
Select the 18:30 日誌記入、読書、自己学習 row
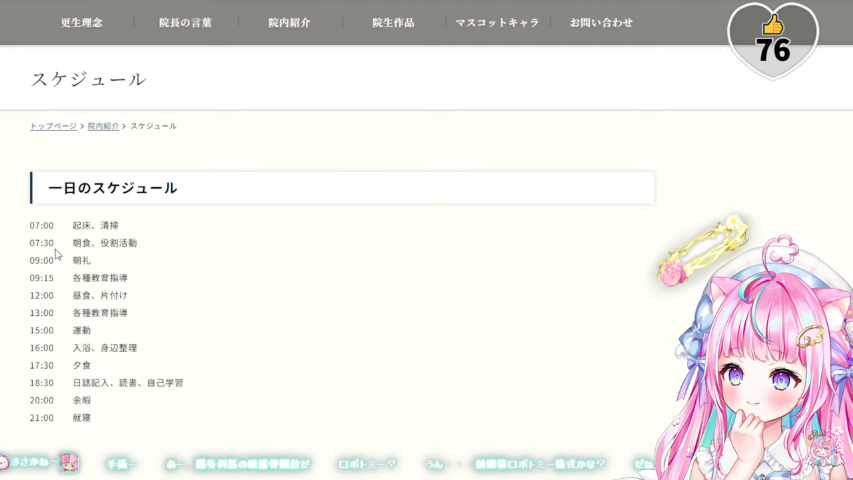point(107,383)
